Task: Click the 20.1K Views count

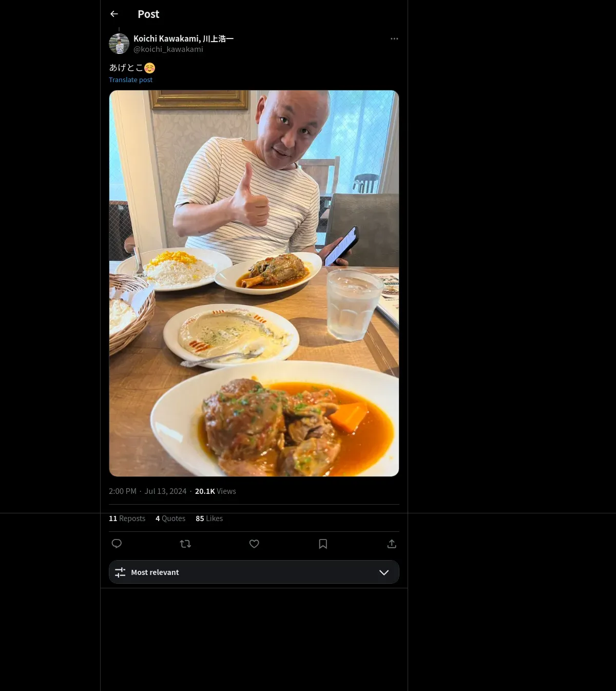Action: tap(216, 491)
